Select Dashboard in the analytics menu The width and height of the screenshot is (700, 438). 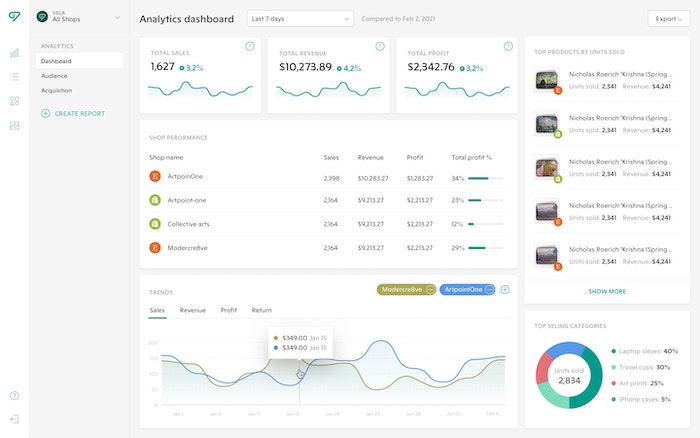click(x=79, y=61)
